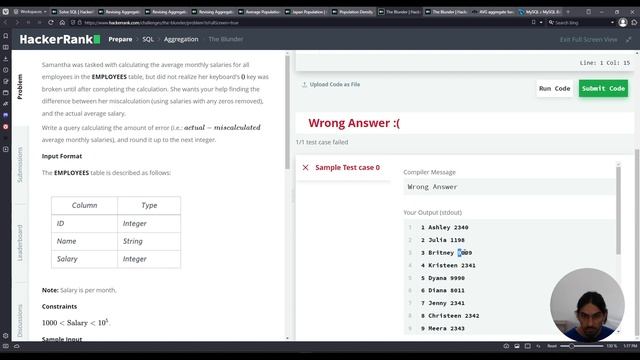Click the Line 1 Col 15 indicator
Image resolution: width=640 pixels, height=360 pixels.
point(604,63)
